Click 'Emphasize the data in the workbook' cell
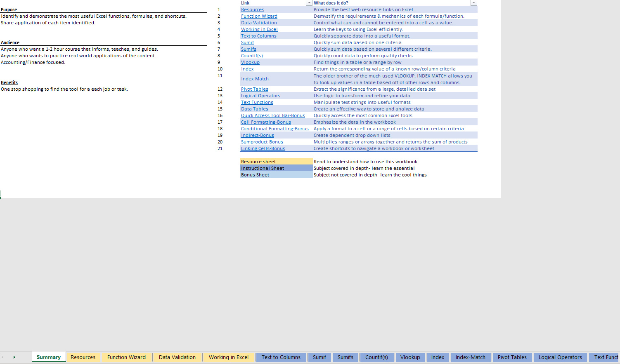This screenshot has width=620, height=364. [355, 122]
